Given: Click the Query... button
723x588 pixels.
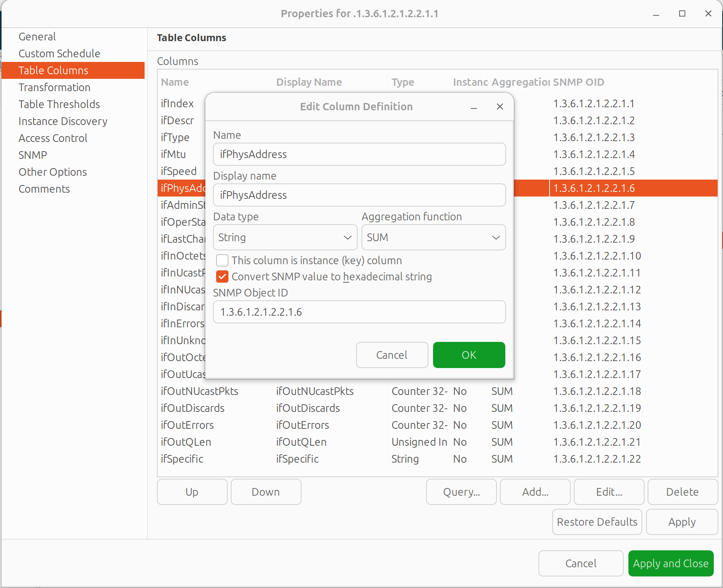Looking at the screenshot, I should [x=461, y=492].
